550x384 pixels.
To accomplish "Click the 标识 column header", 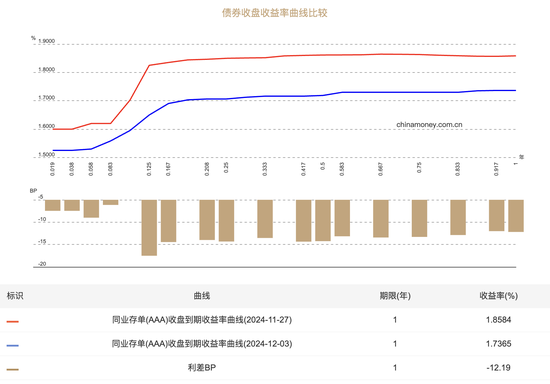I will [15, 296].
